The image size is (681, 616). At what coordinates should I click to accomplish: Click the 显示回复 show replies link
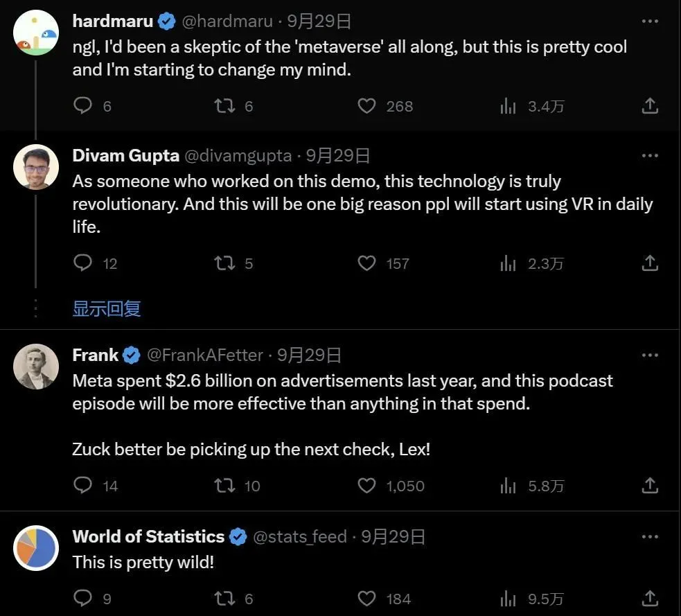pos(107,308)
